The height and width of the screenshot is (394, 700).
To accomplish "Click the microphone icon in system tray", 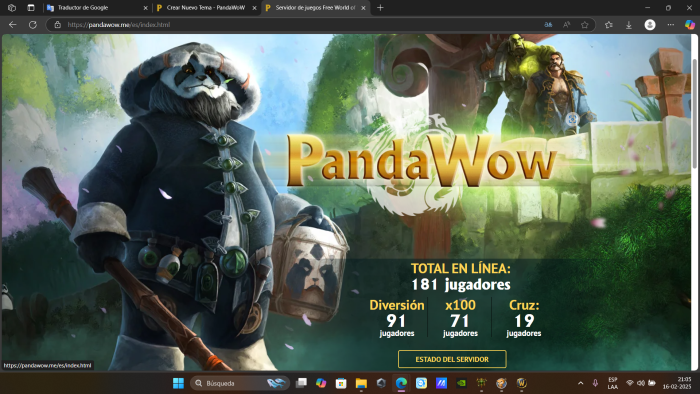I will 595,383.
